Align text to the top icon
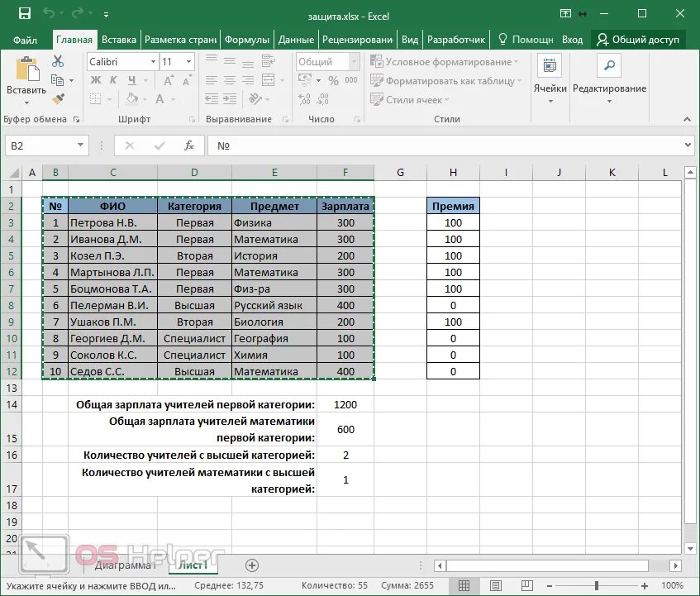Viewport: 700px width, 596px height. (212, 60)
